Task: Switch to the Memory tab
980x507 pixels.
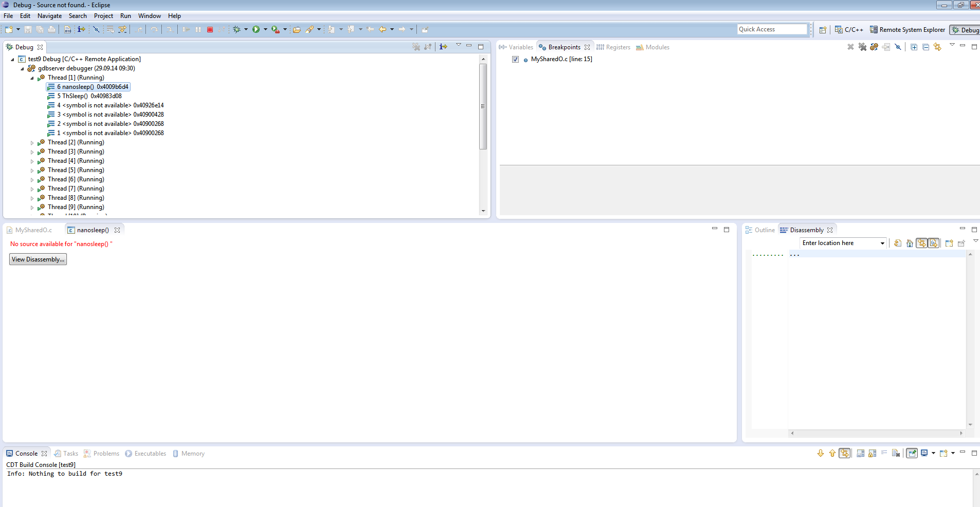Action: point(189,454)
